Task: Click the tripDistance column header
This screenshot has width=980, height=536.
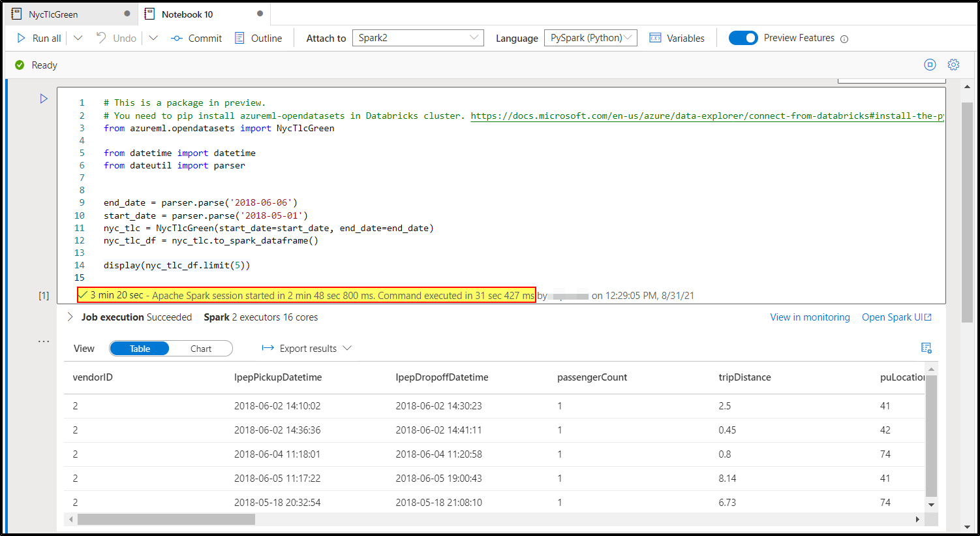Action: 744,377
